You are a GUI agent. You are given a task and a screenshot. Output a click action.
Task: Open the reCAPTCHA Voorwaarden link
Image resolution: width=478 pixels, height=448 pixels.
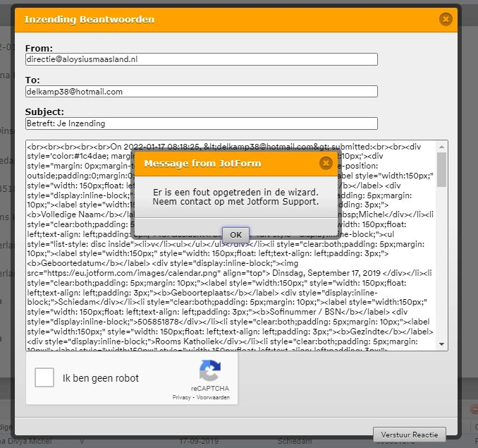[x=213, y=397]
